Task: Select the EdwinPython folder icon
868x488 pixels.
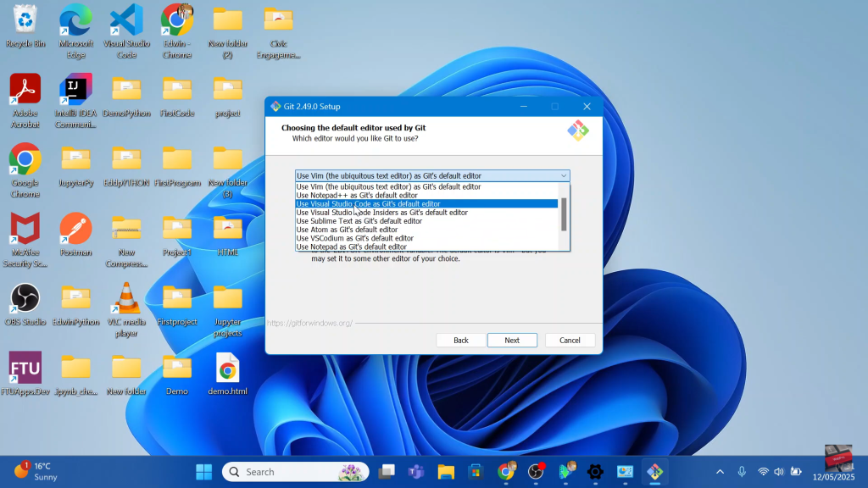Action: (x=75, y=305)
